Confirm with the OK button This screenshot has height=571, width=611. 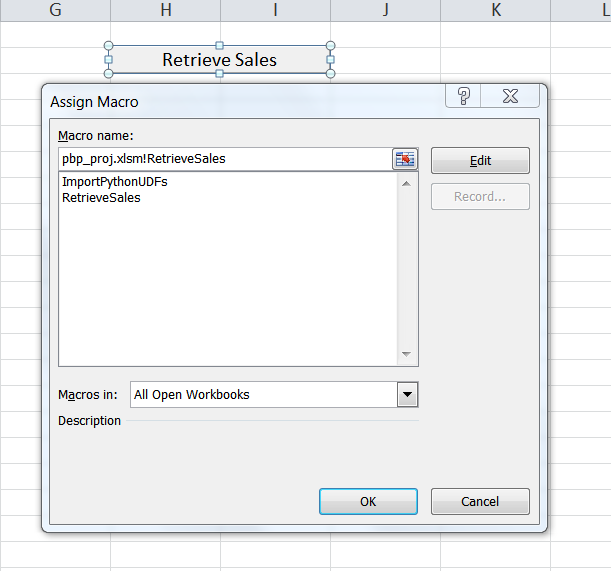[368, 502]
